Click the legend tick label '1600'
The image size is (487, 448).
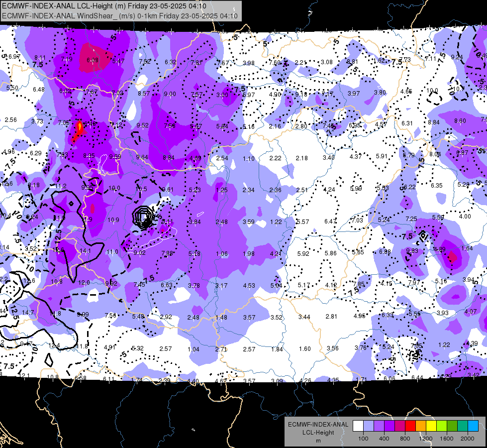[x=447, y=439]
